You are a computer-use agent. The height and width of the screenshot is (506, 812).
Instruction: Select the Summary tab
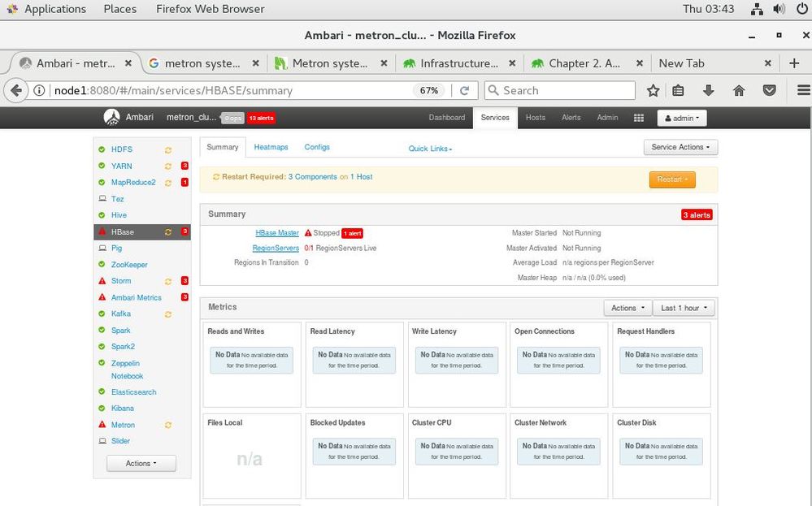pyautogui.click(x=223, y=147)
